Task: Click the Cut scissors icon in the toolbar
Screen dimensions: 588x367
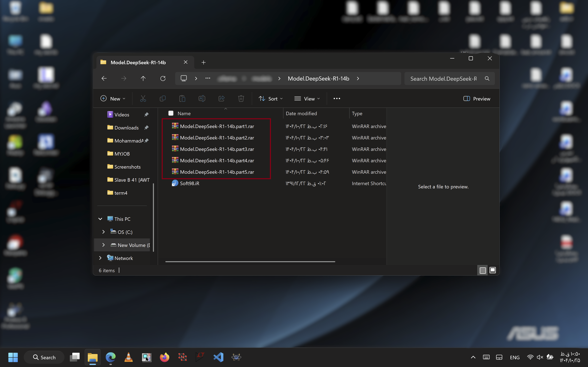Action: [143, 98]
